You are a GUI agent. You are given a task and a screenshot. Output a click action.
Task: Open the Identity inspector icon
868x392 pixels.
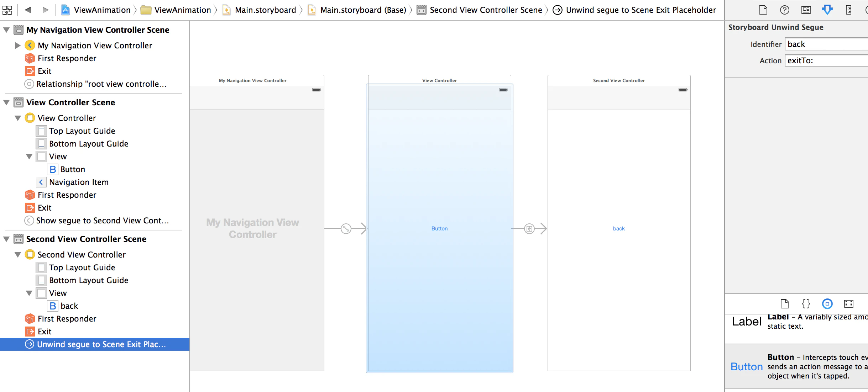806,10
